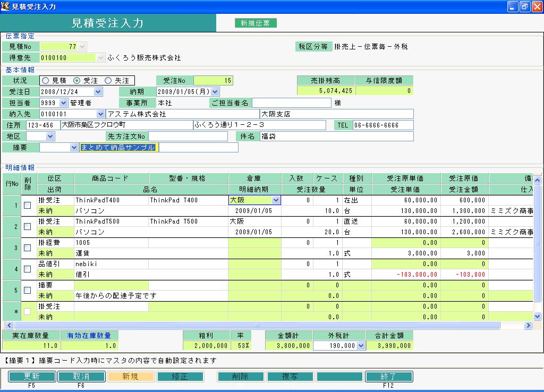Screen dimensions: 544x392
Task: Open the 見積No dropdown
Action: (82, 47)
